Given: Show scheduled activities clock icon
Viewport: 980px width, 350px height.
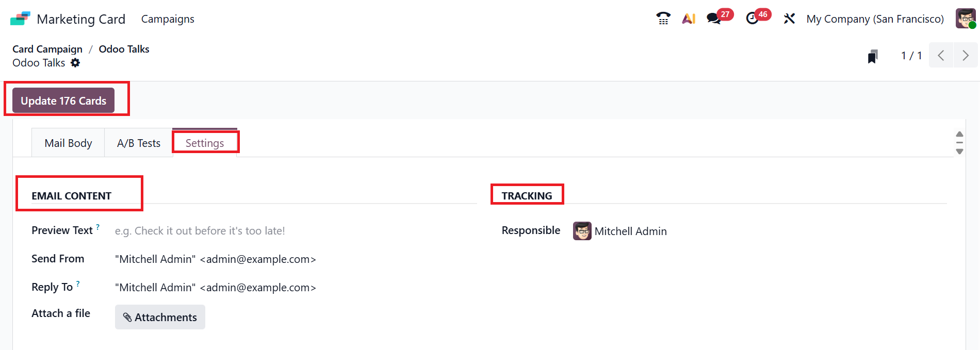Looking at the screenshot, I should pyautogui.click(x=753, y=19).
